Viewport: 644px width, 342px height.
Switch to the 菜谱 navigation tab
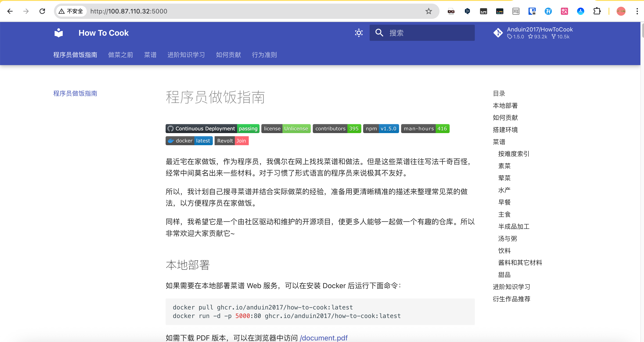pyautogui.click(x=150, y=55)
